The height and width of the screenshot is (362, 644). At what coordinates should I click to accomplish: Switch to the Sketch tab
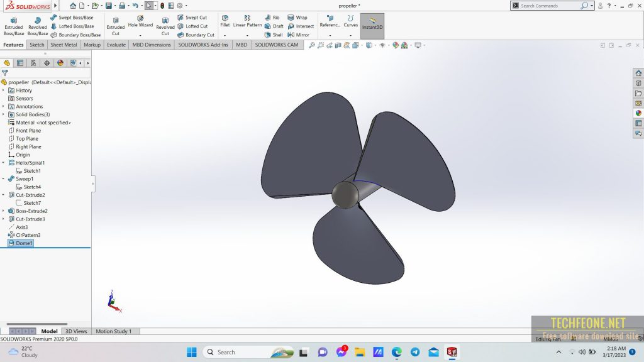tap(37, 45)
